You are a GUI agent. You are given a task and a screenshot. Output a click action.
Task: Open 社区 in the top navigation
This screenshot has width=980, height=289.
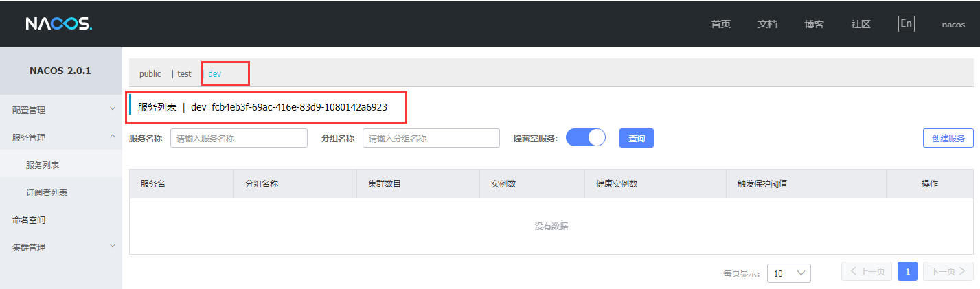[861, 24]
